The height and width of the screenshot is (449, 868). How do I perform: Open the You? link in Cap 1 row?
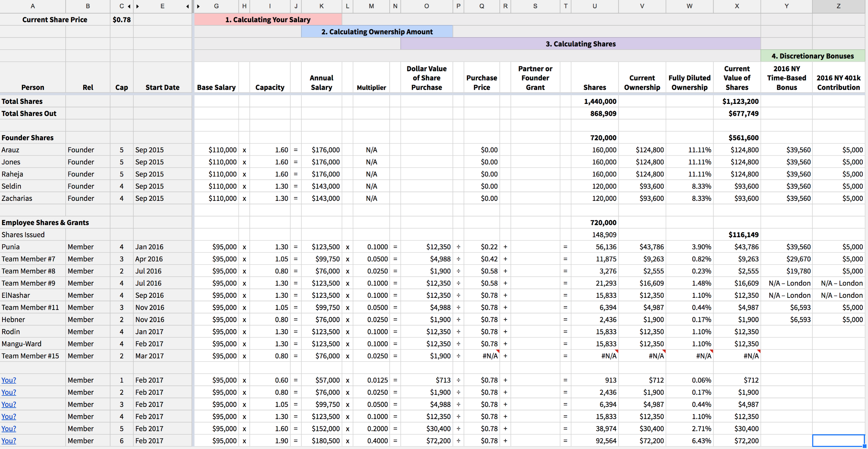[x=9, y=380]
